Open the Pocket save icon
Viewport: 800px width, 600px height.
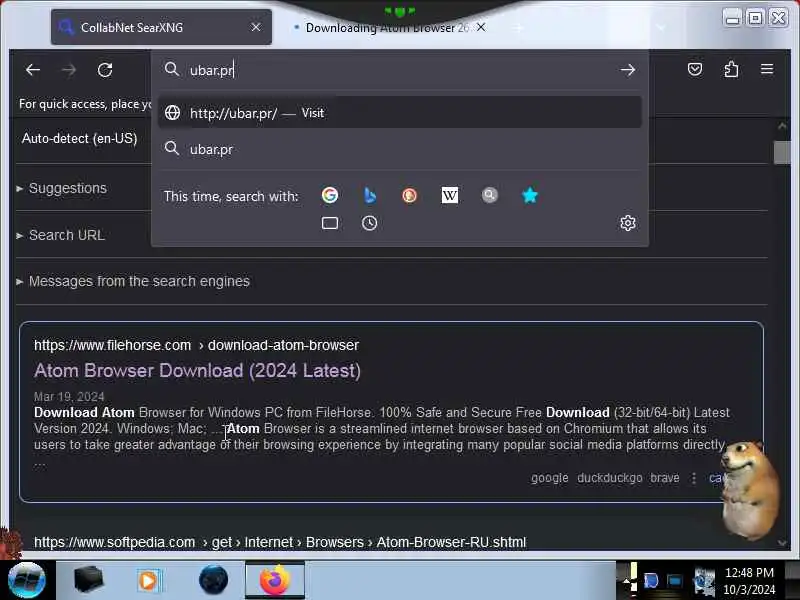[695, 69]
